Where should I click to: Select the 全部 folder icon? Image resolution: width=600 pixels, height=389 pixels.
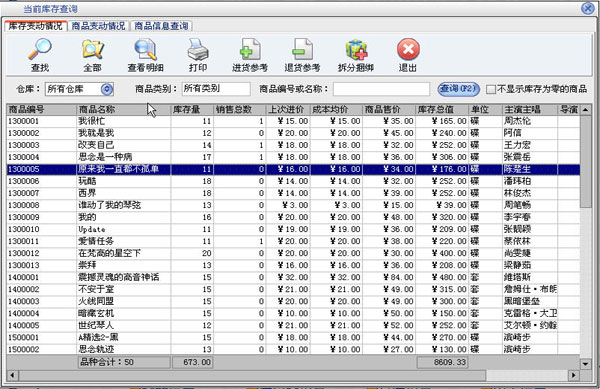click(92, 50)
